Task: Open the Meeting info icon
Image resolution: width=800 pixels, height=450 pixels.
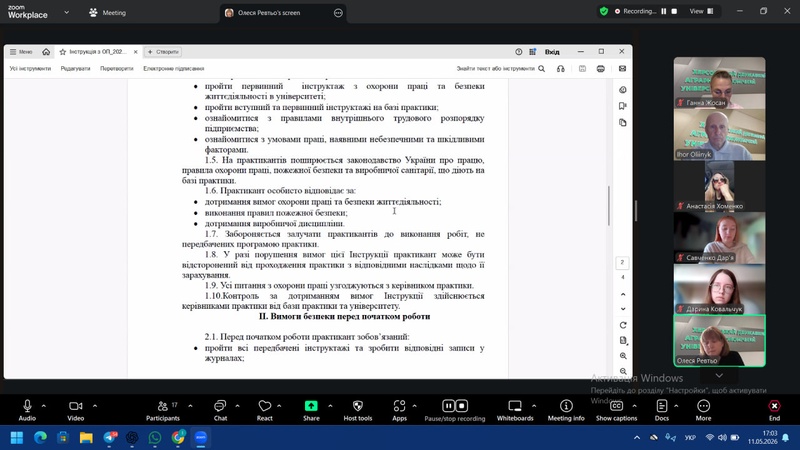Action: click(x=566, y=406)
